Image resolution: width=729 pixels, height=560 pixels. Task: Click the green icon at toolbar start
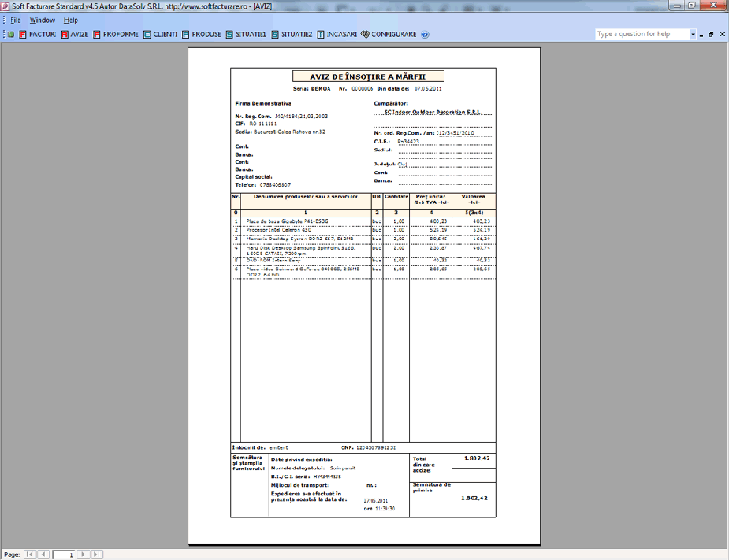click(x=11, y=35)
